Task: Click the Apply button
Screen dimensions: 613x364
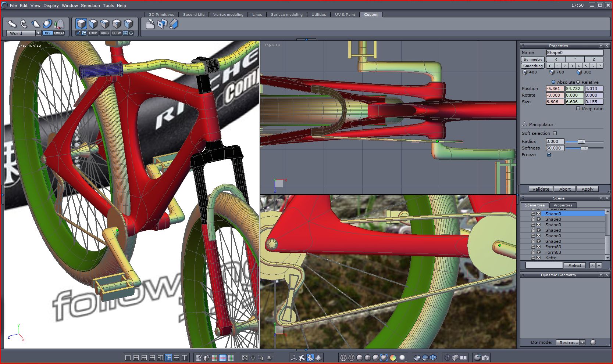Action: click(588, 189)
